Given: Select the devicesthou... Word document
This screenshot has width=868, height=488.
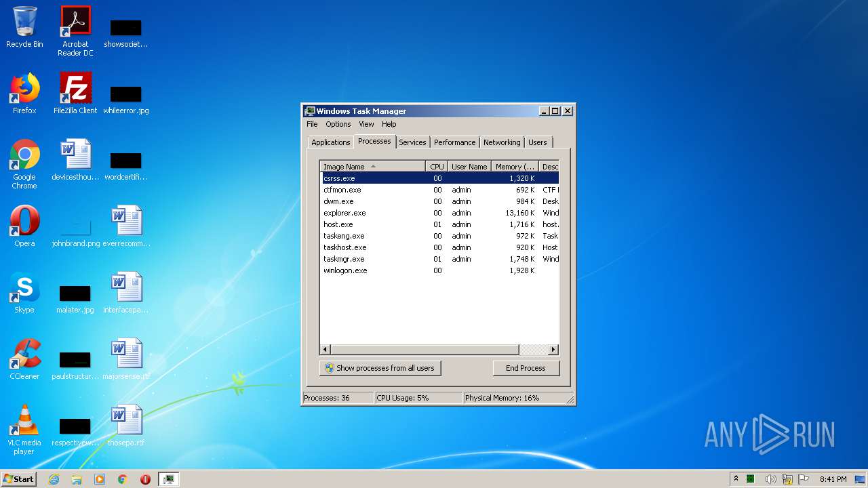Looking at the screenshot, I should pos(75,160).
